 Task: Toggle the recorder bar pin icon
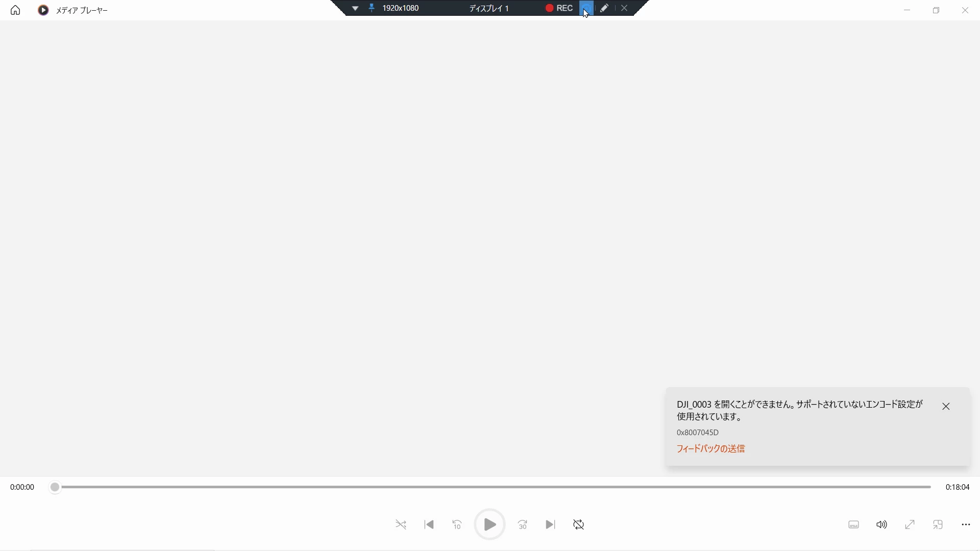point(372,8)
